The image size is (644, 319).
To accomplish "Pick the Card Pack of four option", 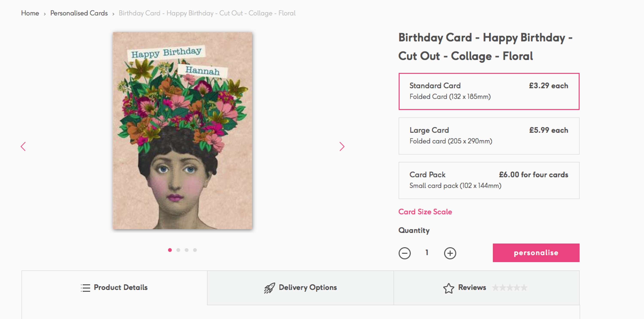I will [x=489, y=180].
